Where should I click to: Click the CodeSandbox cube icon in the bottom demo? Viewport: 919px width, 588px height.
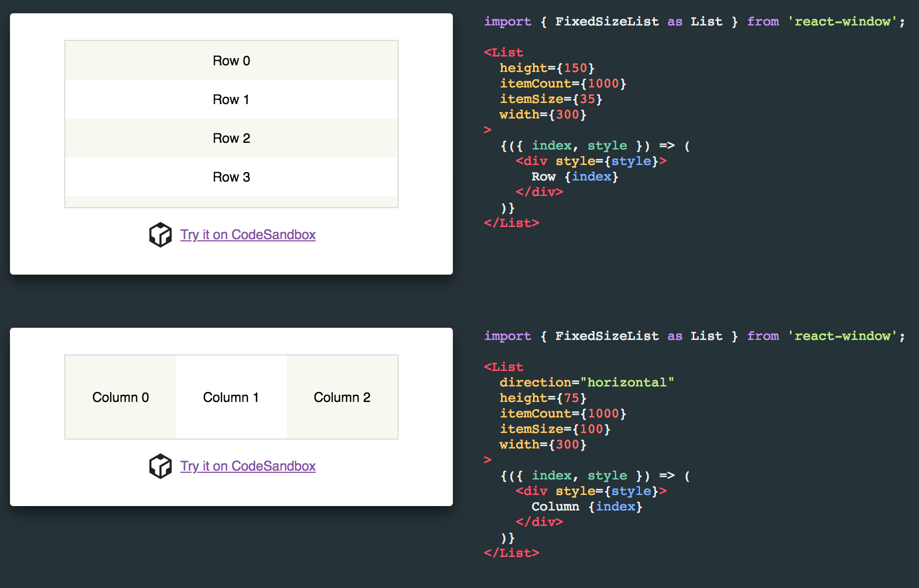click(160, 466)
